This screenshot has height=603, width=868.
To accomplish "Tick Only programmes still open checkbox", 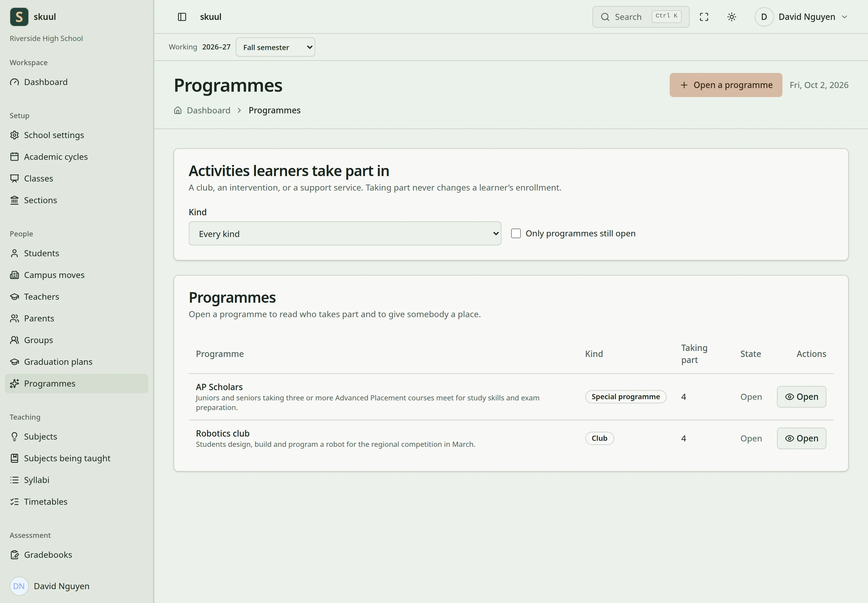I will click(516, 233).
